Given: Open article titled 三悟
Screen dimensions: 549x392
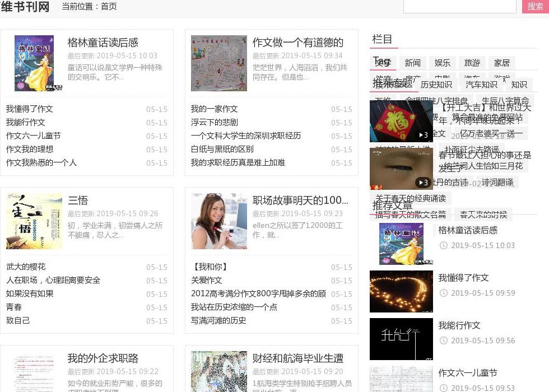Looking at the screenshot, I should click(78, 200).
